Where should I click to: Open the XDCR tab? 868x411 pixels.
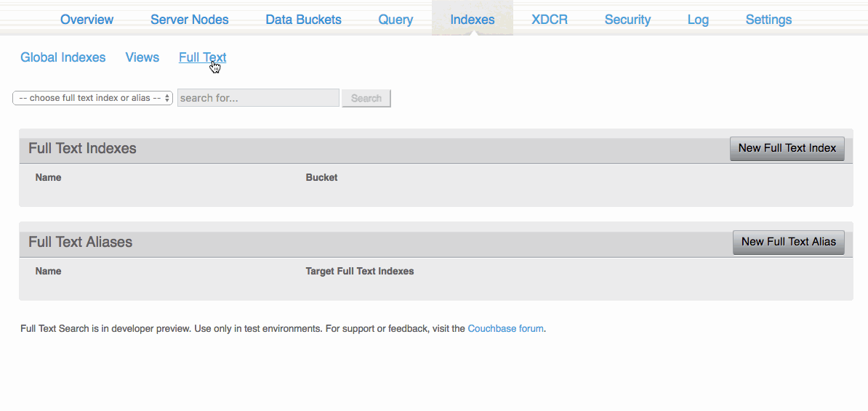(550, 20)
